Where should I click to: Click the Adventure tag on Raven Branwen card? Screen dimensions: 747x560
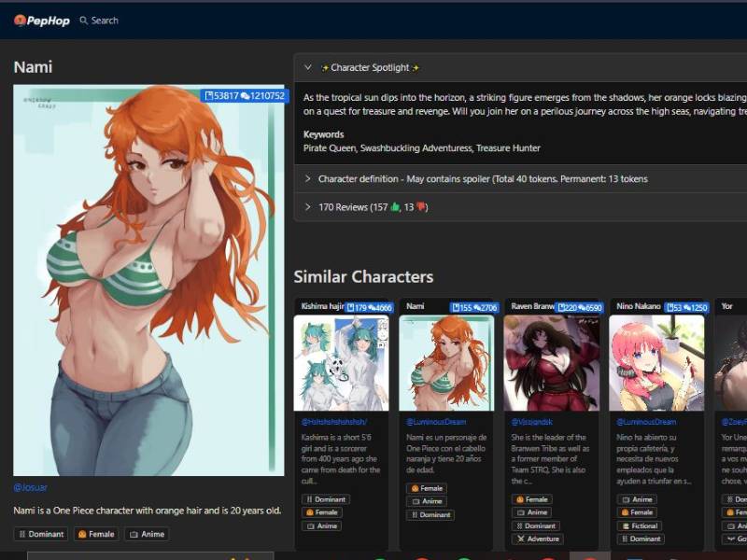pos(537,539)
